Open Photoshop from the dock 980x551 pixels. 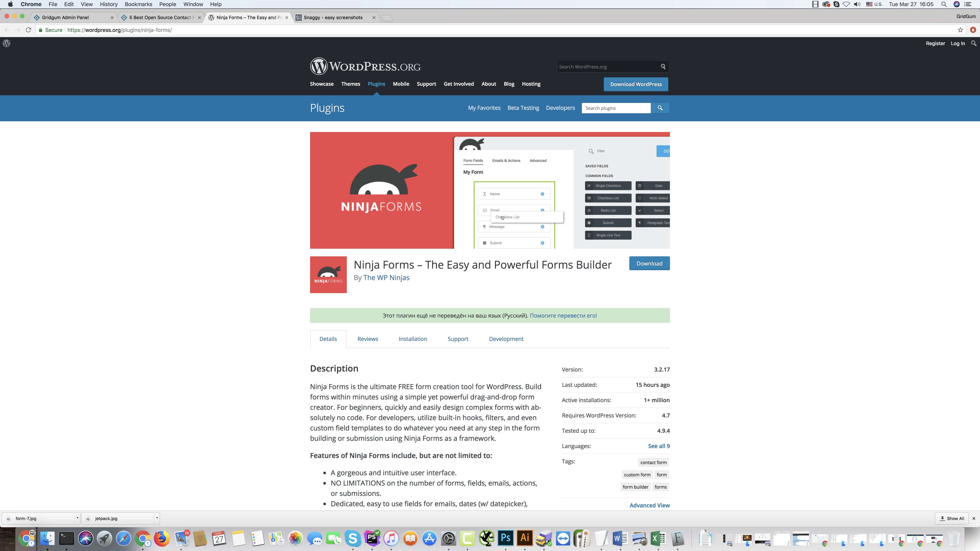tap(506, 538)
